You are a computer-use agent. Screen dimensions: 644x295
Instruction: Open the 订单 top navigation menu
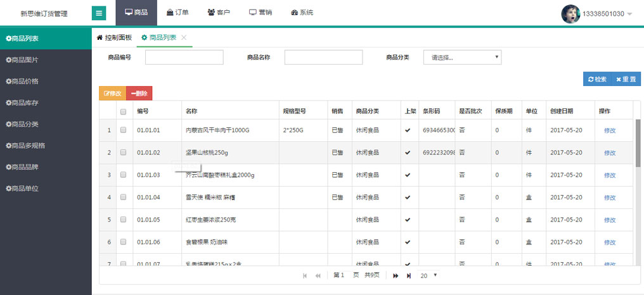click(177, 13)
